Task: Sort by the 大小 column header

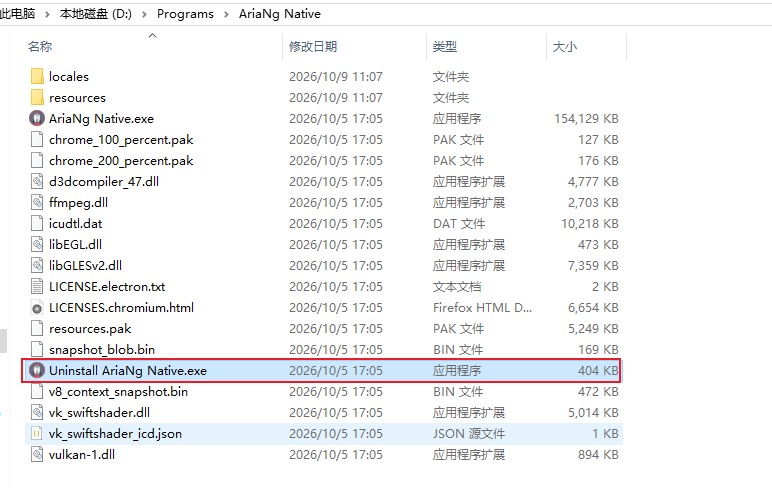Action: pos(565,47)
